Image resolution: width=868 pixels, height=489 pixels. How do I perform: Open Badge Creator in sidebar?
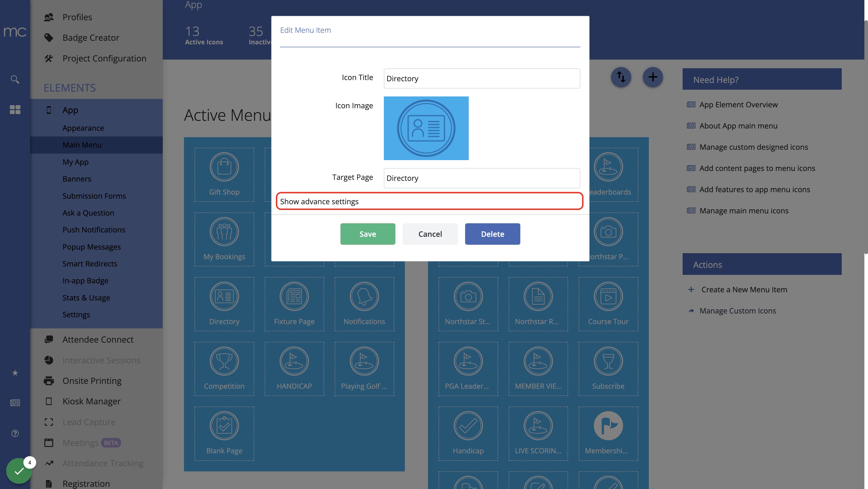pos(91,37)
